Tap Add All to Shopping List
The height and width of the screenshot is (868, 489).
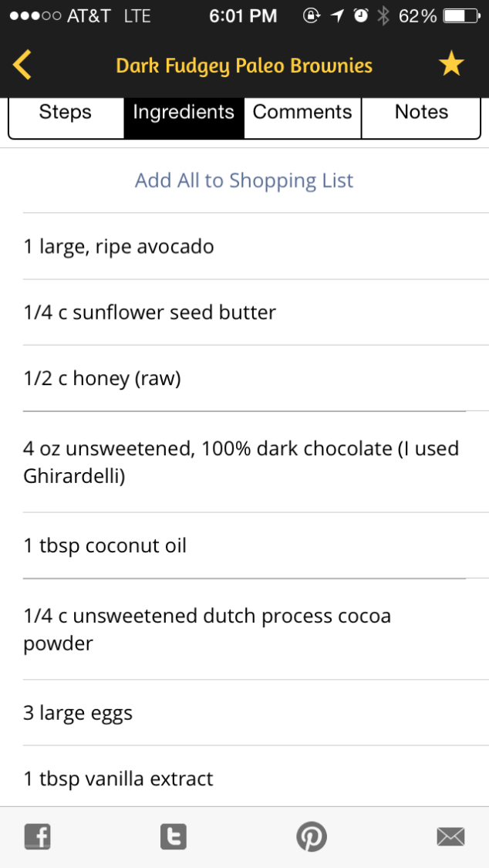(x=244, y=181)
